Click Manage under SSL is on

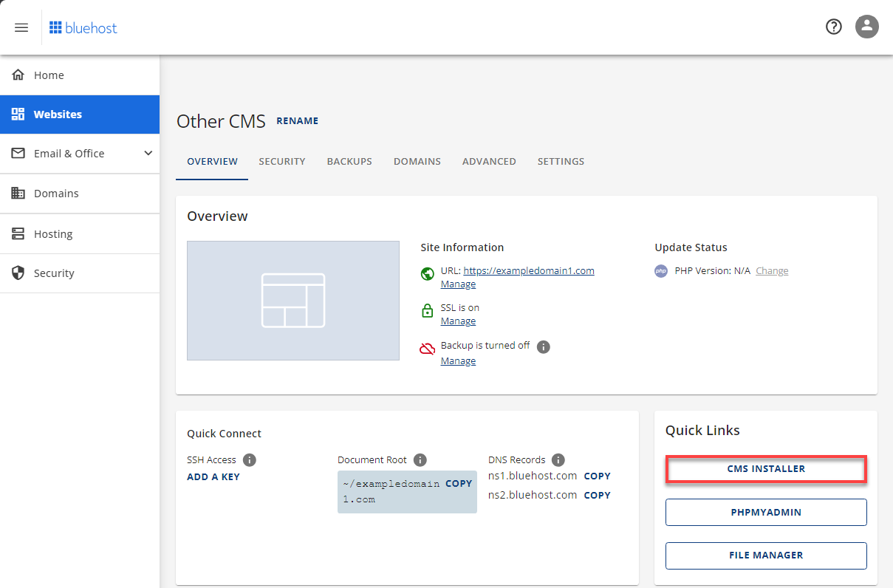tap(458, 321)
